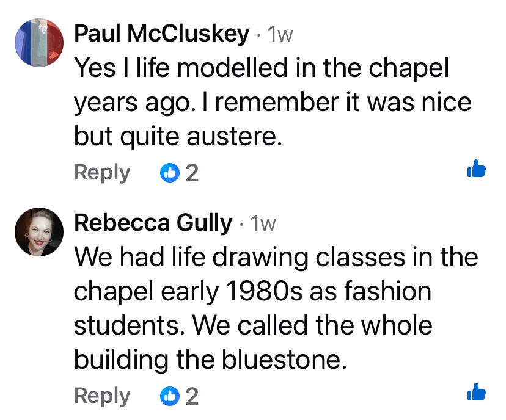Reply to Paul McCluskey's comment
The image size is (506, 420).
pyautogui.click(x=102, y=173)
